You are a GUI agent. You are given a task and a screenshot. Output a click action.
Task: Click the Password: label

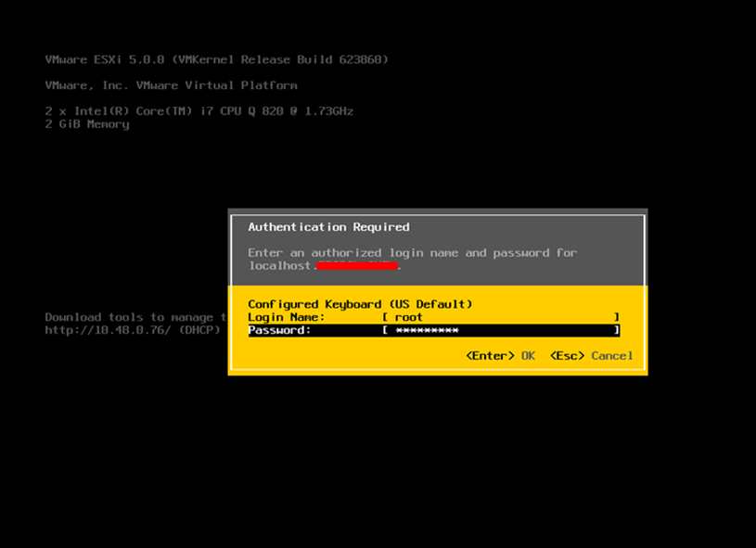coord(279,330)
